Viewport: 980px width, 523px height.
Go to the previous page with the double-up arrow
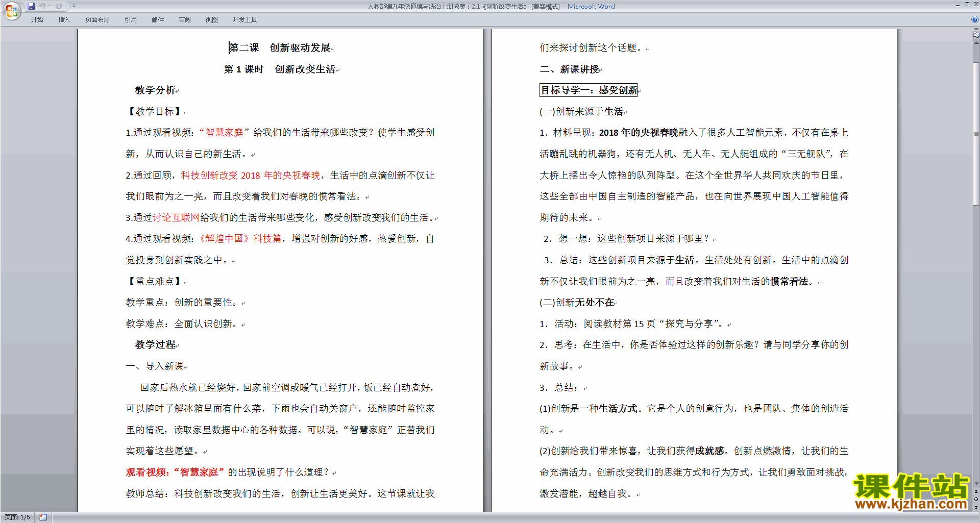(976, 492)
